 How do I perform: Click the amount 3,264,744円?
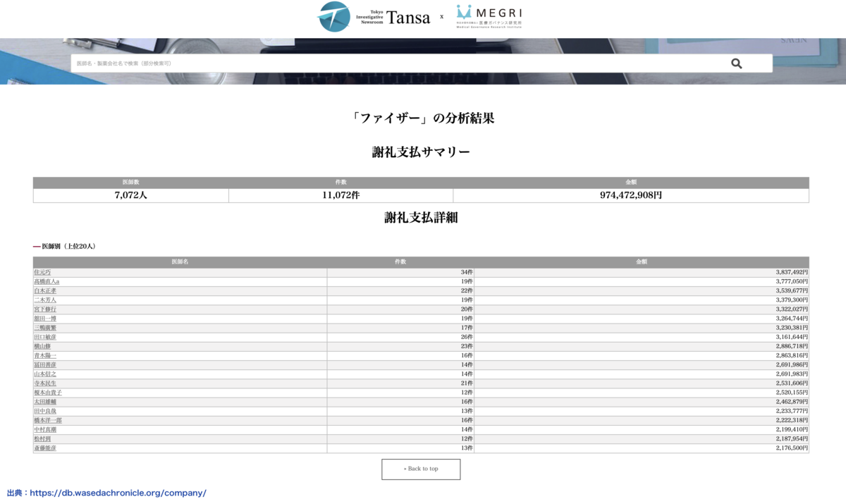tap(792, 318)
